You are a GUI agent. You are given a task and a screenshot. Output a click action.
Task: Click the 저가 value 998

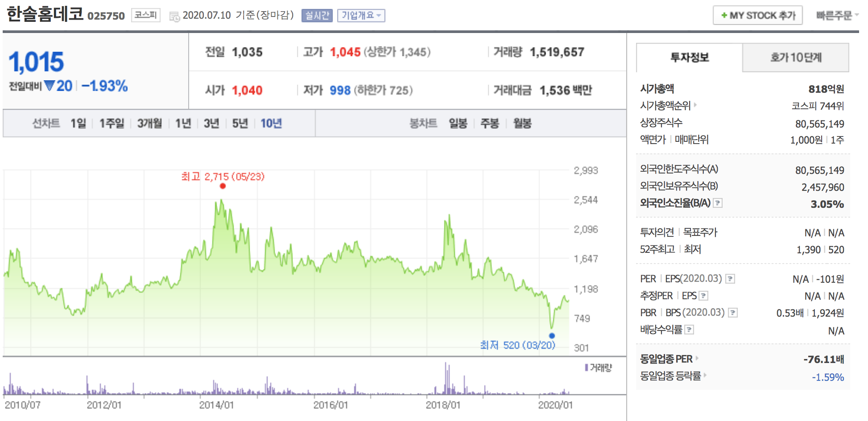(340, 91)
